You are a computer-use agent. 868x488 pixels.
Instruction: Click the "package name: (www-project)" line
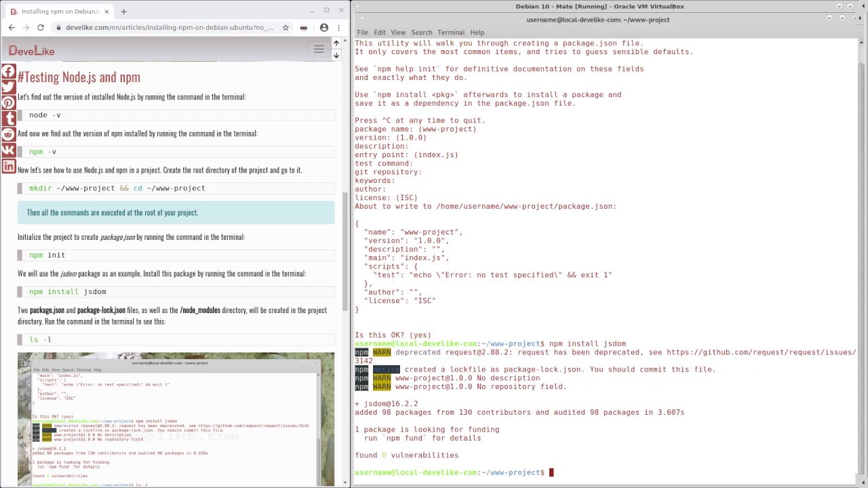click(x=416, y=129)
